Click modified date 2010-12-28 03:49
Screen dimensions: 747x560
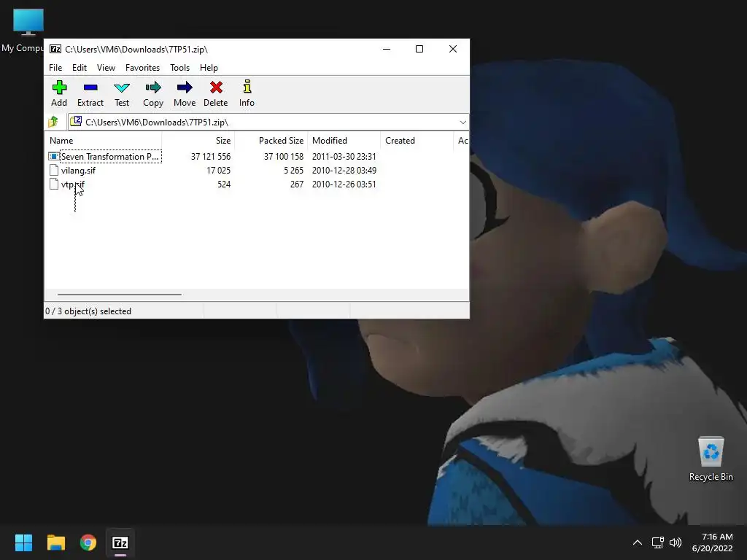[x=344, y=170]
